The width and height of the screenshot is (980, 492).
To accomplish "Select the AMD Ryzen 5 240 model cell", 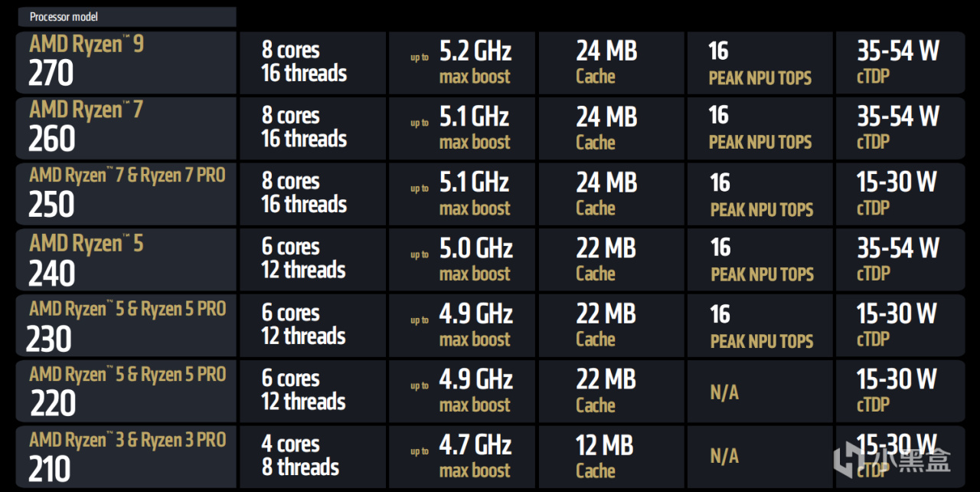I will [x=126, y=260].
